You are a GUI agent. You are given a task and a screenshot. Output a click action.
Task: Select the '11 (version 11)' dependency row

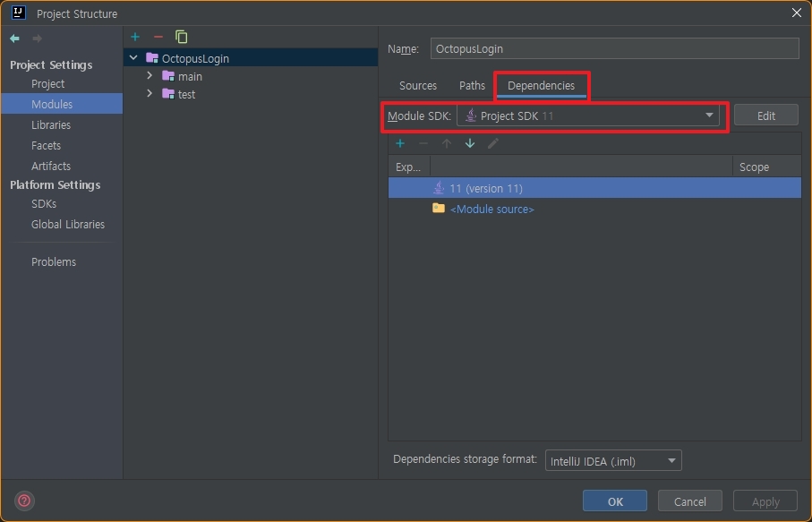pos(594,188)
